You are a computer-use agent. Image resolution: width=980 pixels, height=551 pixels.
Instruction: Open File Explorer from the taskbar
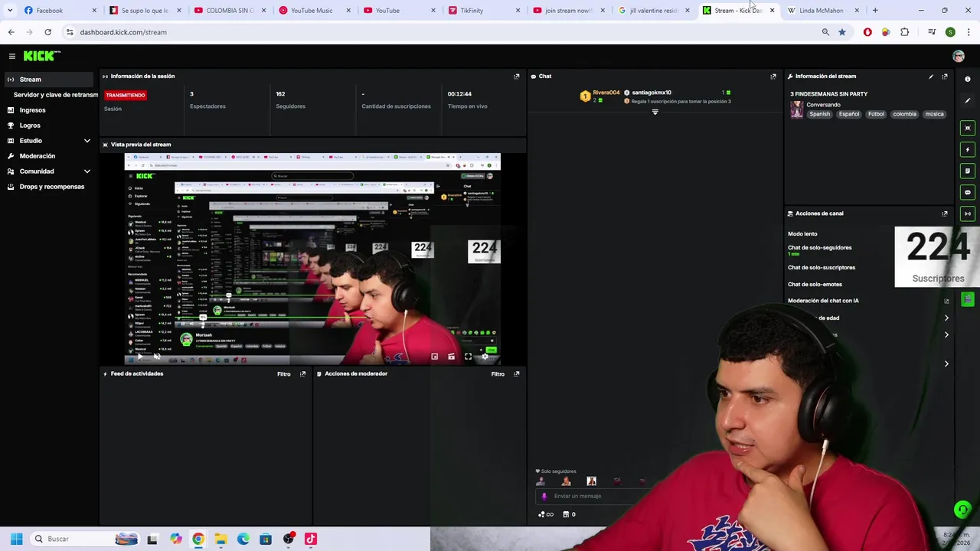[x=220, y=539]
